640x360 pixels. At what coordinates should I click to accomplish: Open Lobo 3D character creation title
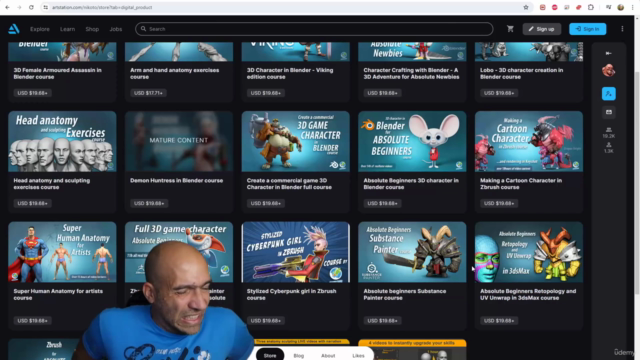(x=521, y=73)
